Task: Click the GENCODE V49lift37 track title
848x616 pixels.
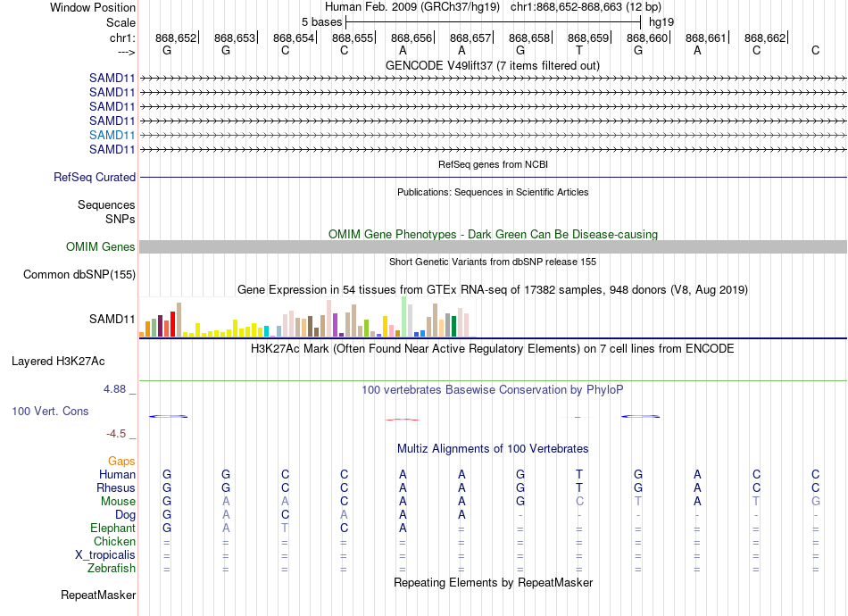Action: [492, 65]
